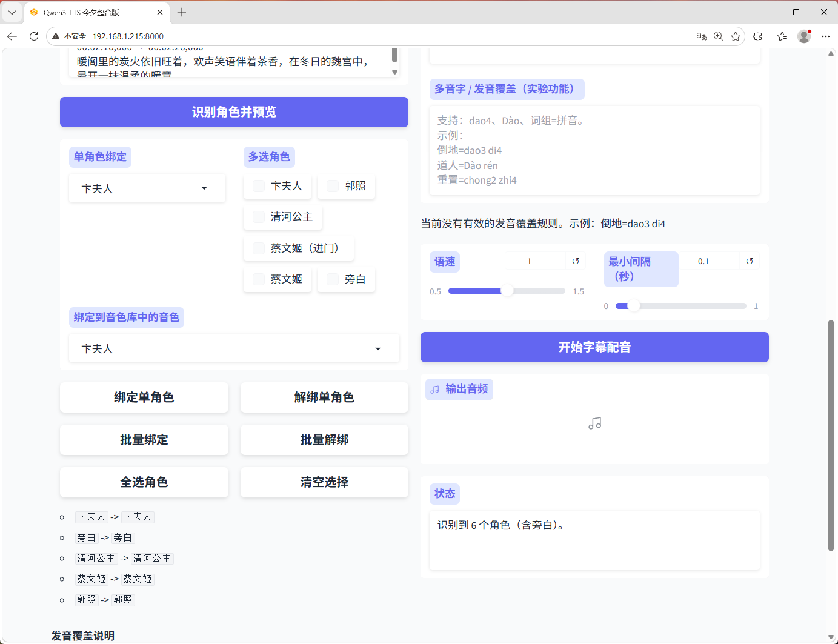
Task: Click the not-secure warning icon
Action: click(x=56, y=36)
